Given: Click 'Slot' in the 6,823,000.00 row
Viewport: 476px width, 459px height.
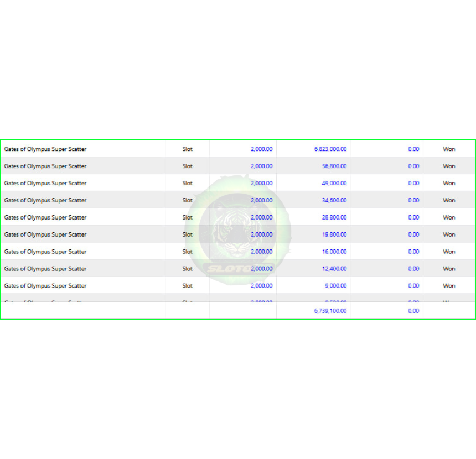Looking at the screenshot, I should point(187,149).
